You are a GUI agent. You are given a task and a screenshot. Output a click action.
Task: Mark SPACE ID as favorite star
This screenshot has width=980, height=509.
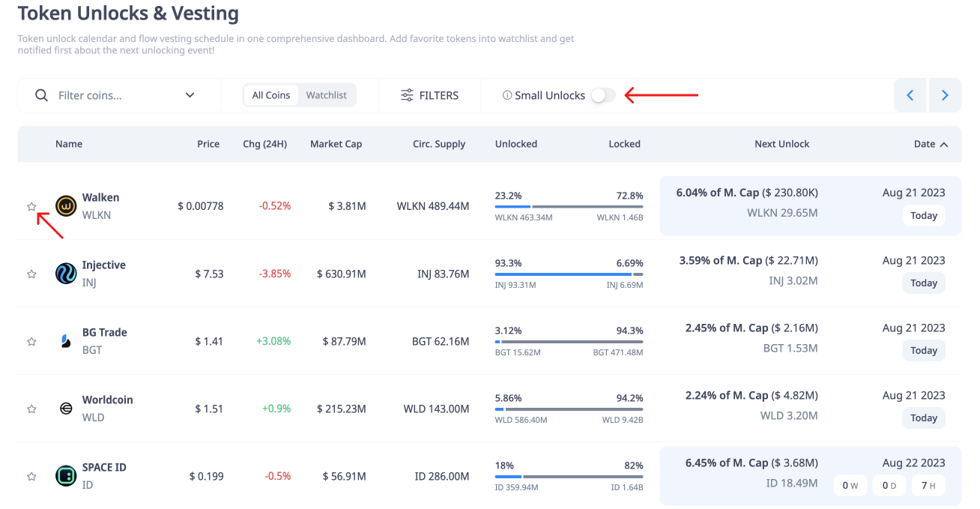pyautogui.click(x=31, y=476)
